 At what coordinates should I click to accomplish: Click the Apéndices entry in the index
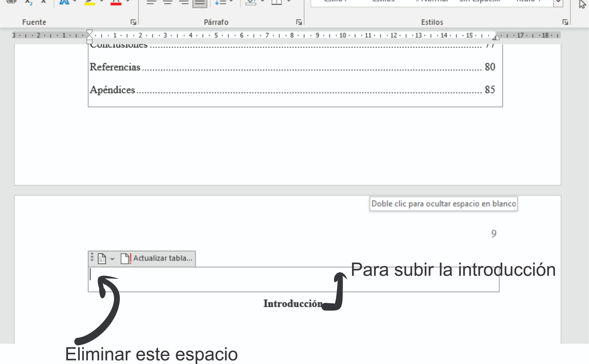(112, 90)
